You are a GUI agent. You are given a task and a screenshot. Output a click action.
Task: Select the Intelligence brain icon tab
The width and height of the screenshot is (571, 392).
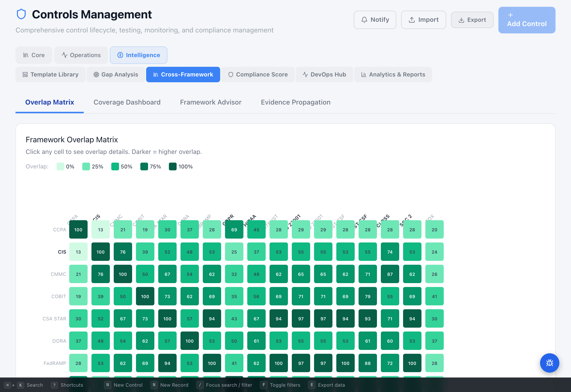(120, 55)
